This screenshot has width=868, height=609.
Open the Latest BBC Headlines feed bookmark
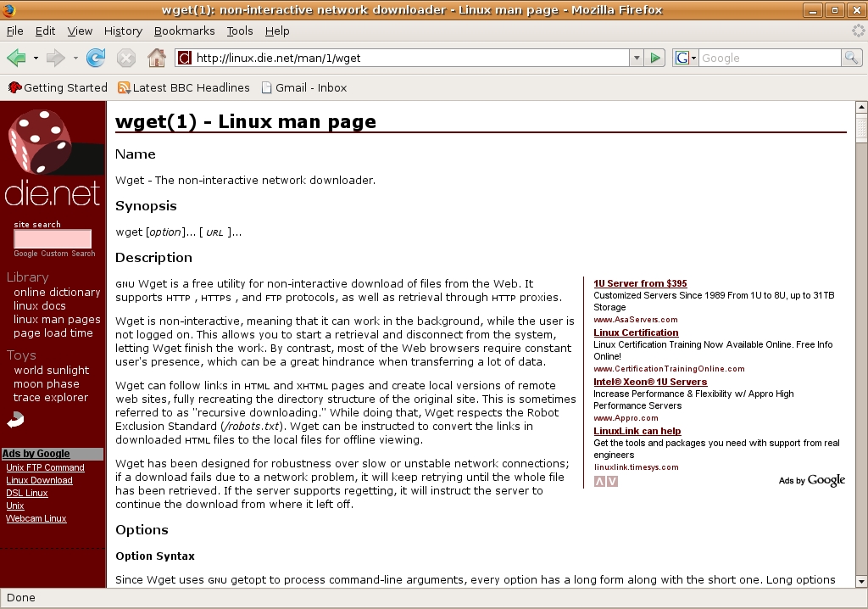184,87
